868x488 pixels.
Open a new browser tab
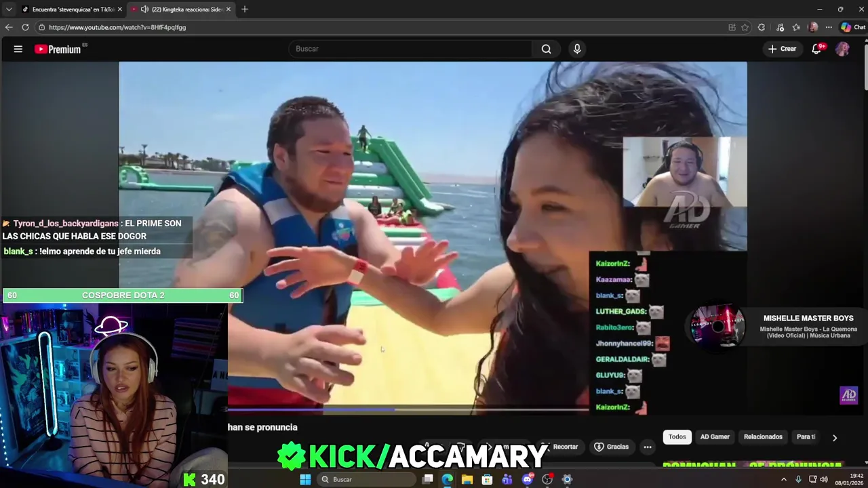pyautogui.click(x=245, y=9)
